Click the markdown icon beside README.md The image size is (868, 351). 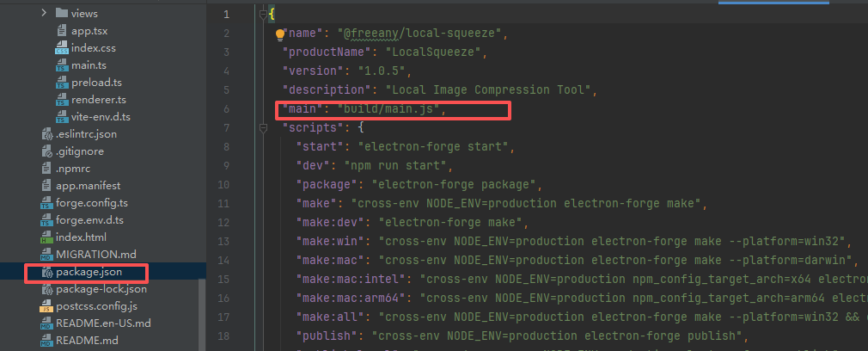(46, 341)
